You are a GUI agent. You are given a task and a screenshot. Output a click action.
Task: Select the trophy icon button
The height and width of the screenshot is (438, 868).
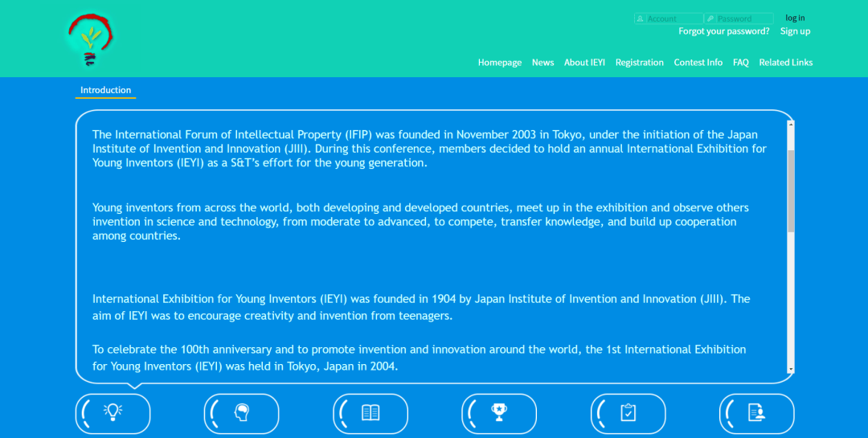click(499, 413)
